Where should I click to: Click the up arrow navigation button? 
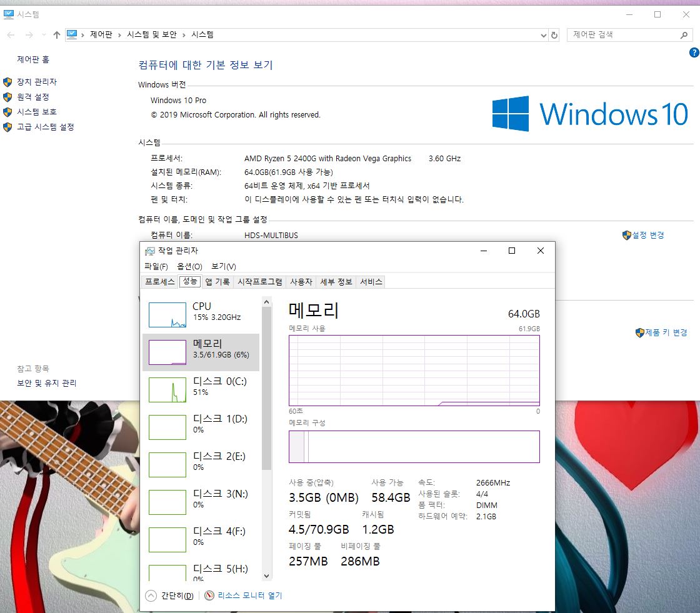point(57,35)
